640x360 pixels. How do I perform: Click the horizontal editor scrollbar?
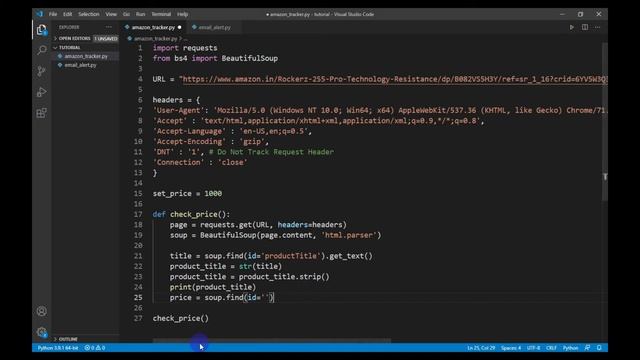pyautogui.click(x=271, y=340)
